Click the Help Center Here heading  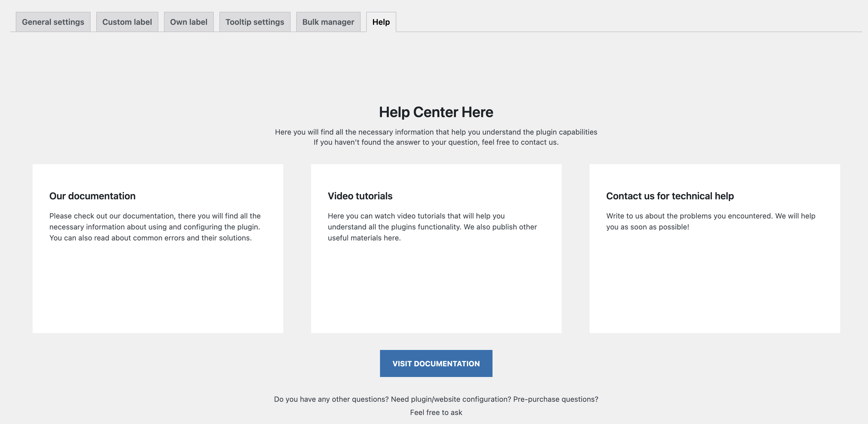pyautogui.click(x=436, y=112)
